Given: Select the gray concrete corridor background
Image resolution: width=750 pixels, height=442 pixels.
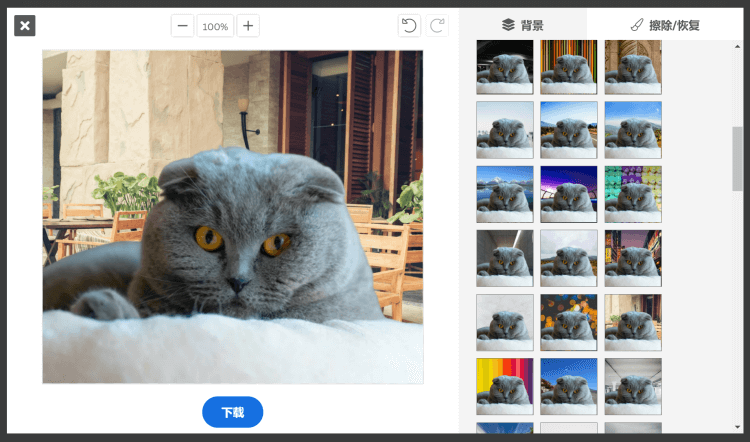Looking at the screenshot, I should [505, 258].
